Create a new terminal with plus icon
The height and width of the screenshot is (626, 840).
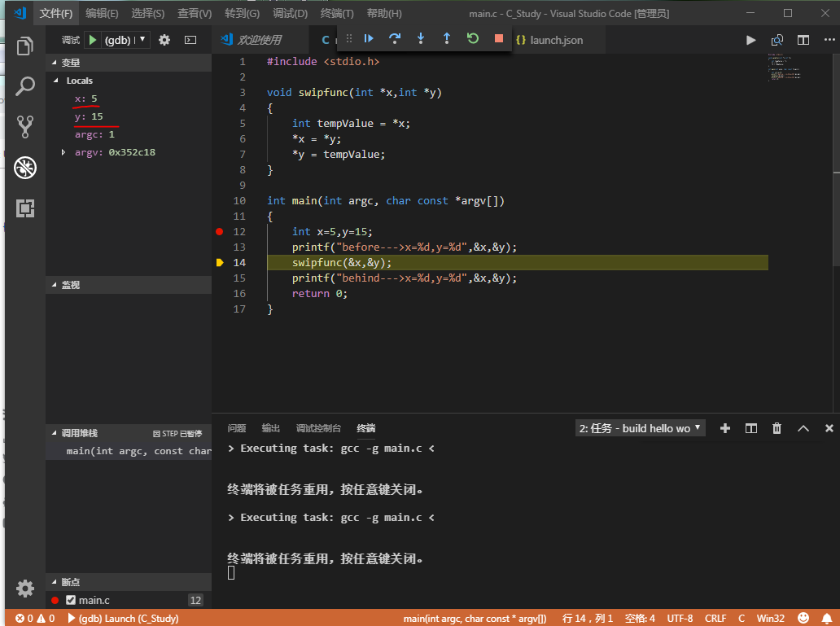coord(724,428)
